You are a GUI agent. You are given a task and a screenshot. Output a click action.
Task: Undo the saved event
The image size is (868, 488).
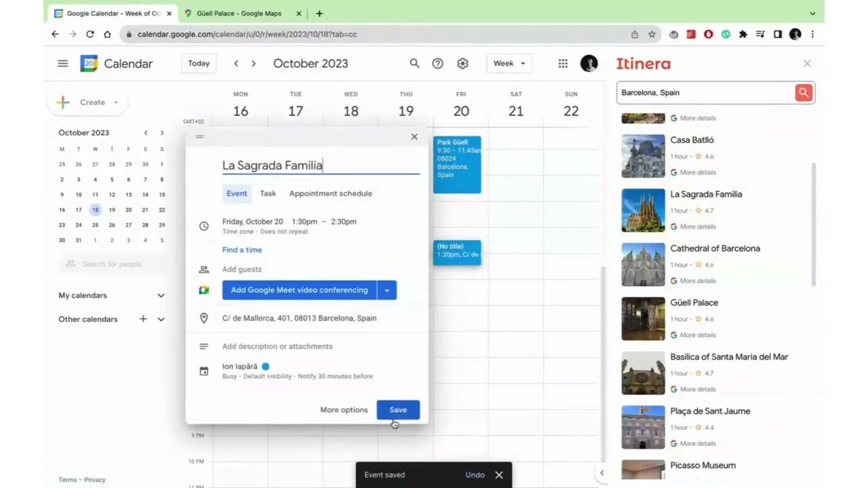[475, 474]
